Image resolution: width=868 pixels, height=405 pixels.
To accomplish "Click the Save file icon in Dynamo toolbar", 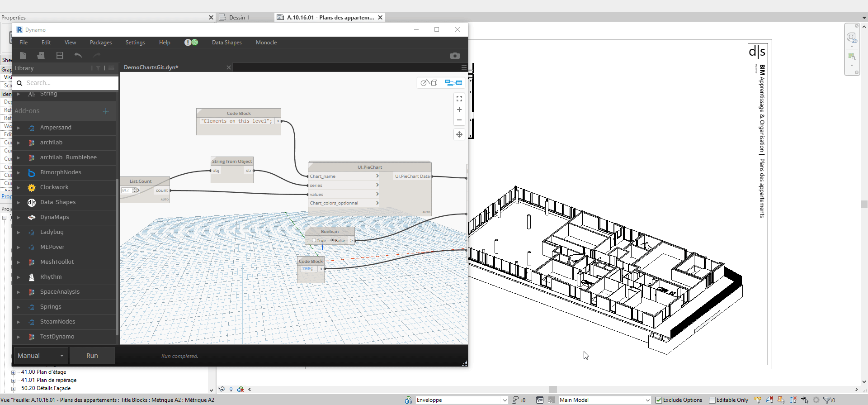I will pos(60,56).
